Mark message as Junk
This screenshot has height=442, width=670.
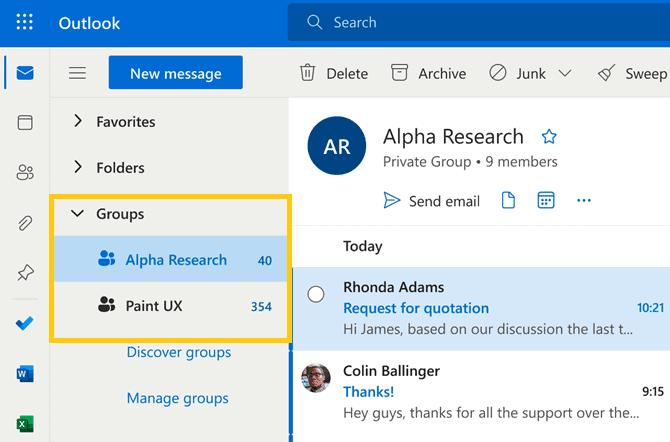point(517,73)
